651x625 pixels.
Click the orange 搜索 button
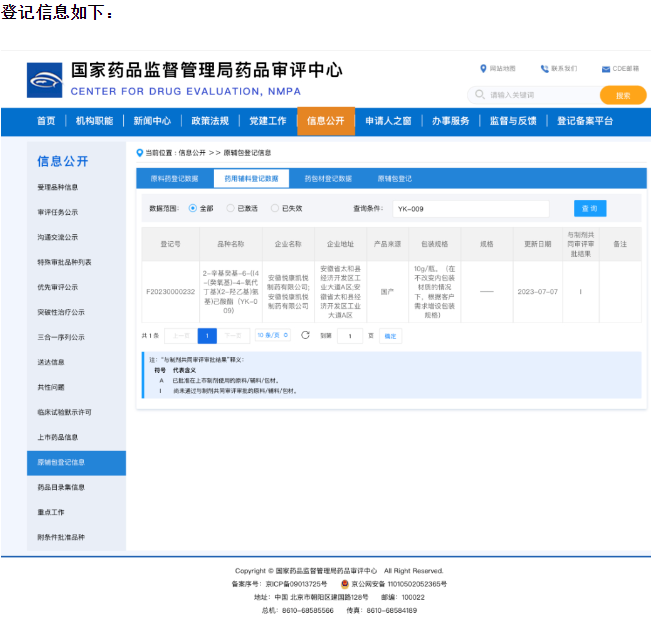[622, 95]
